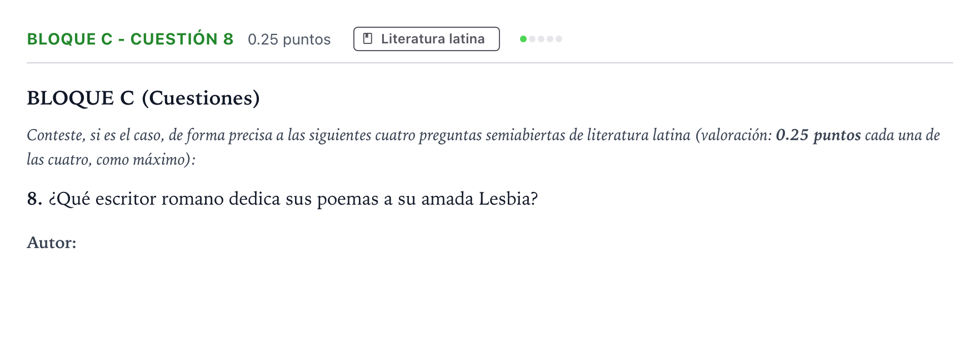The height and width of the screenshot is (356, 980).
Task: Click the horizontal divider below the header
Action: point(490,63)
